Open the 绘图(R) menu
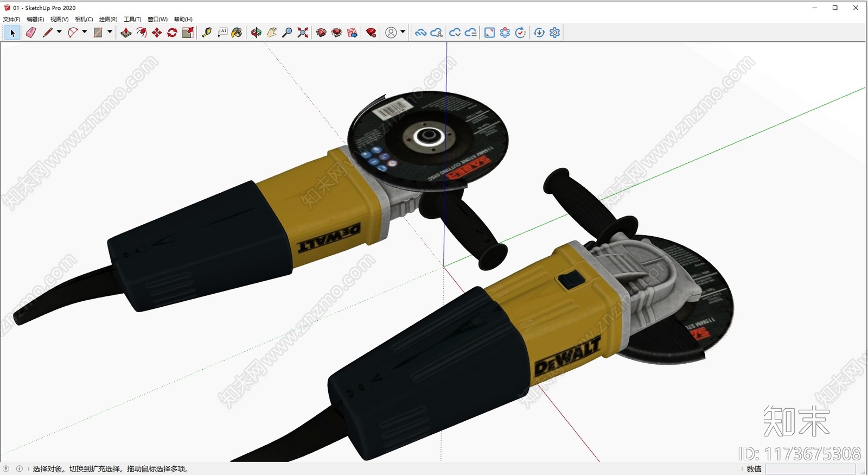The width and height of the screenshot is (868, 475). pyautogui.click(x=108, y=19)
